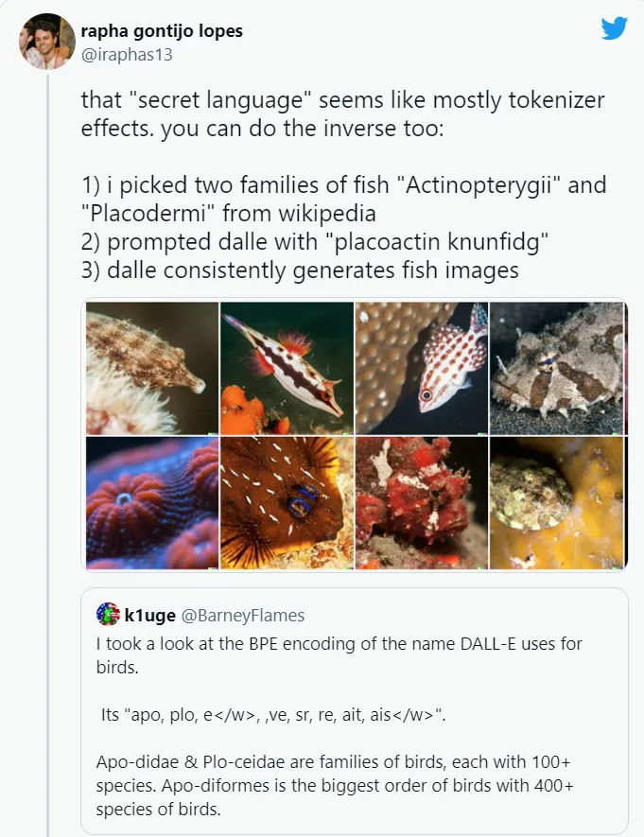644x837 pixels.
Task: Click the @iraphas13 handle
Action: [127, 54]
